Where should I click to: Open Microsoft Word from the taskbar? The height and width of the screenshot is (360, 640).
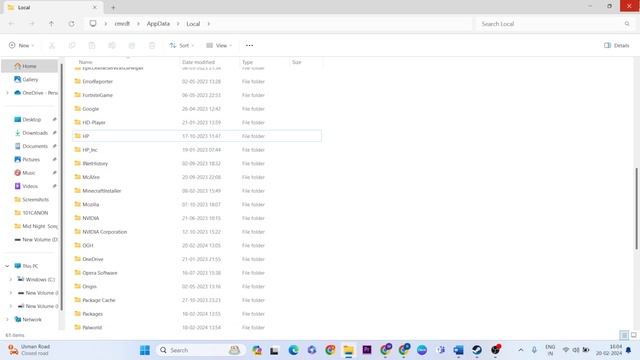[458, 350]
